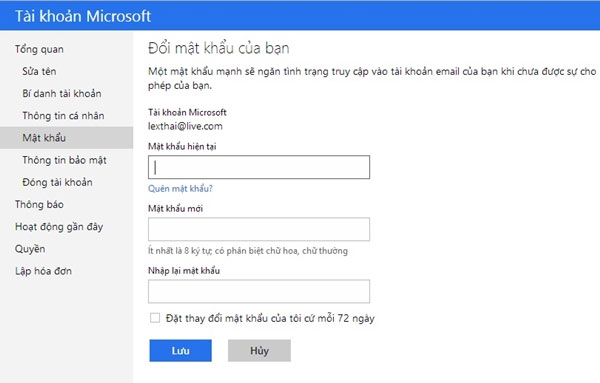Click the Tài khoản Microsoft label above email

pos(188,112)
